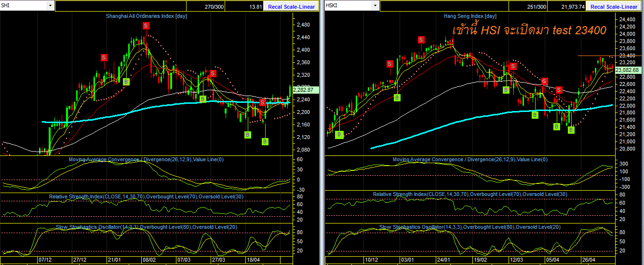Open the SHI symbol dropdown arrow
Screen dimensions: 644x265
[50, 6]
